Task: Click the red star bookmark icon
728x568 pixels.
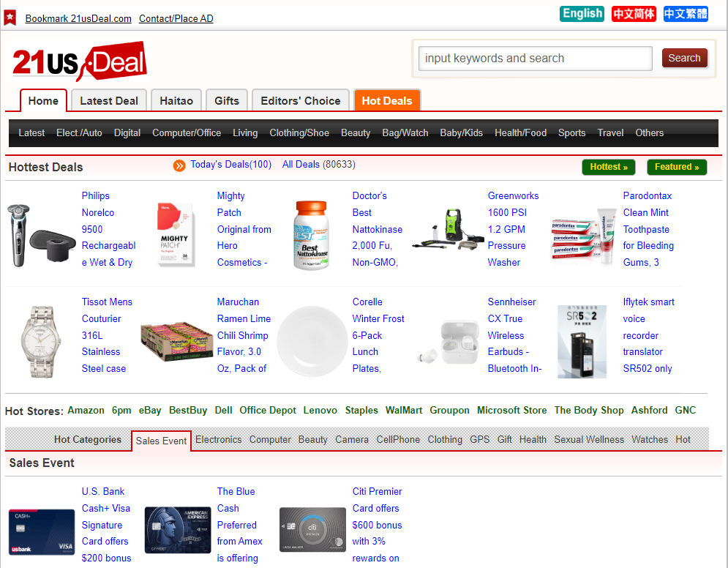Action: tap(10, 16)
